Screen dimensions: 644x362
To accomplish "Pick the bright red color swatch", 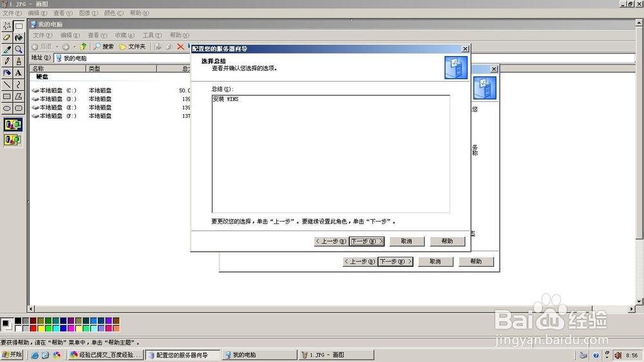I will tap(33, 329).
